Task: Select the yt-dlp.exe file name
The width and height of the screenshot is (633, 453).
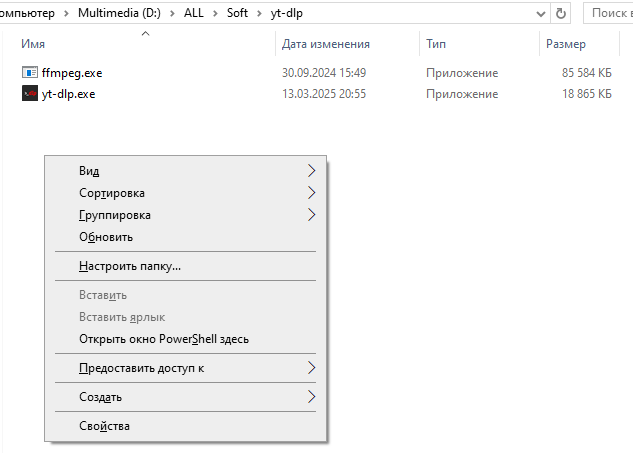Action: [x=69, y=94]
